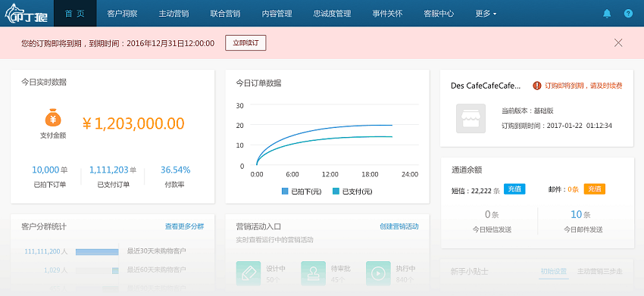Click the 邮件：0条 balance
Screen dimensions: 644x296
coord(564,190)
